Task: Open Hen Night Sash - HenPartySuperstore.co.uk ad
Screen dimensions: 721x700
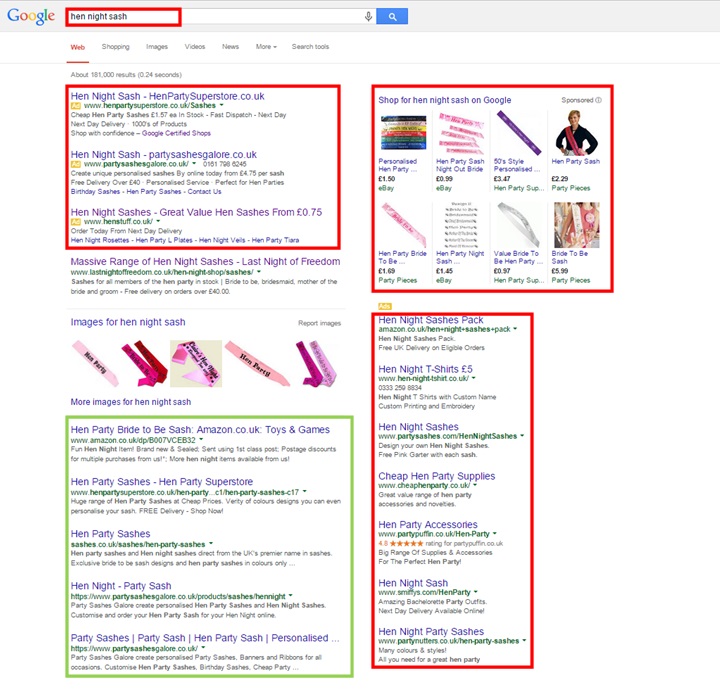Action: coord(167,96)
